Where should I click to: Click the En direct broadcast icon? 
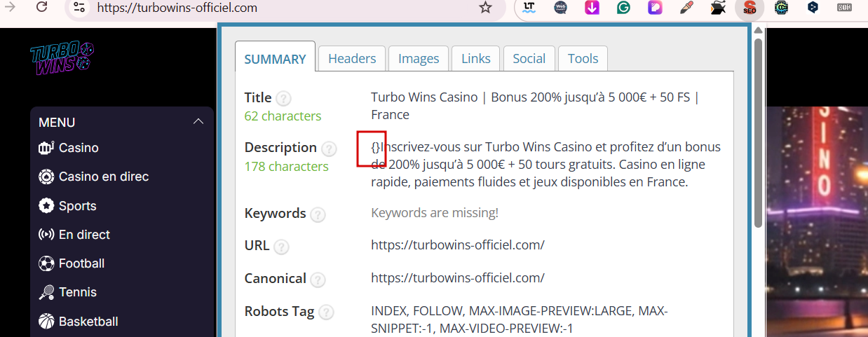click(46, 235)
